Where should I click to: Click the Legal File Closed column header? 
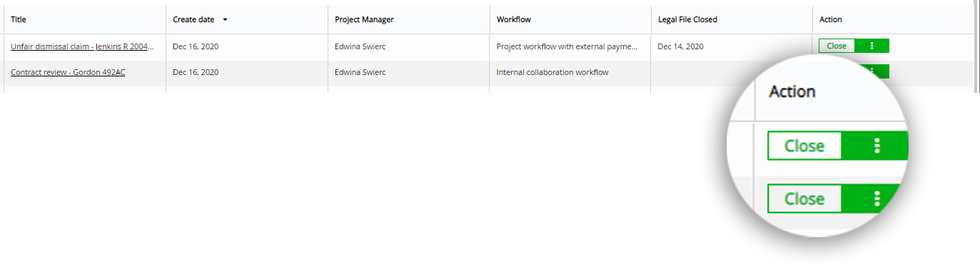687,20
